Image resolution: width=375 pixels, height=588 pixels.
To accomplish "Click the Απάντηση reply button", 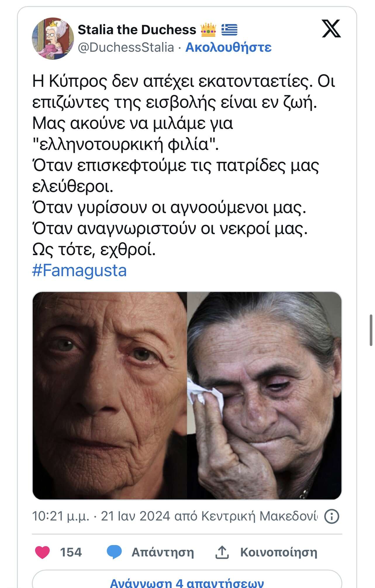I will [163, 552].
